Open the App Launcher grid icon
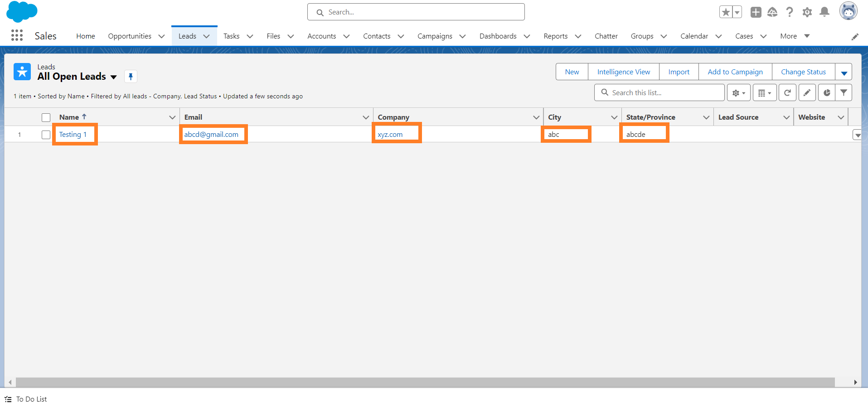Screen dimensions: 868x407 pos(17,35)
